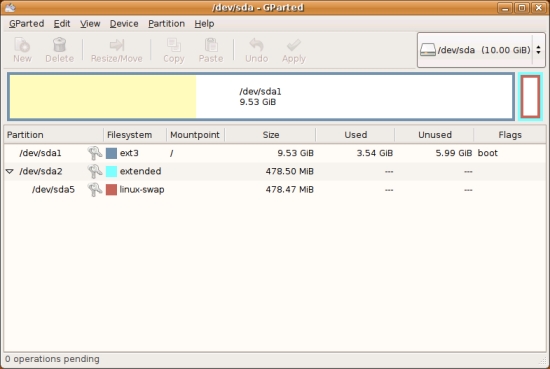550x369 pixels.
Task: Open the Partition menu
Action: point(166,24)
